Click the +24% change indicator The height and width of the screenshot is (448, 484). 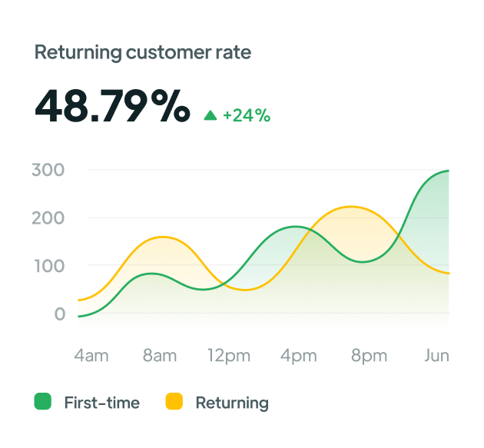[246, 115]
